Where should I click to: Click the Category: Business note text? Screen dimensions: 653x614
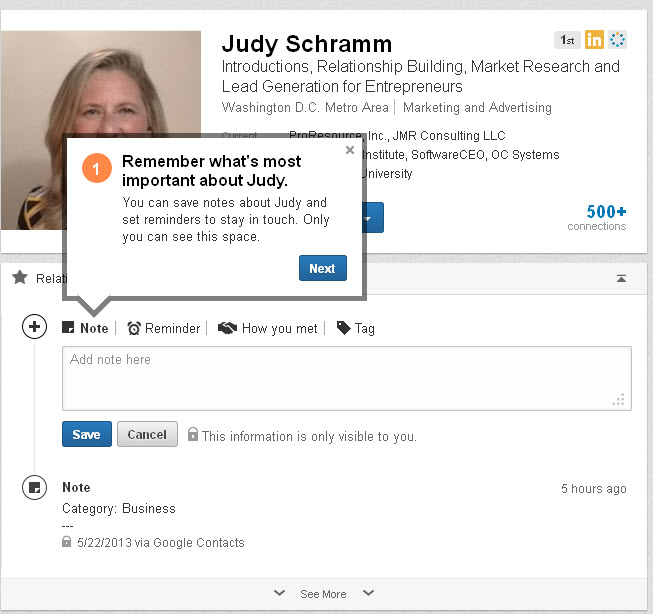pos(119,509)
